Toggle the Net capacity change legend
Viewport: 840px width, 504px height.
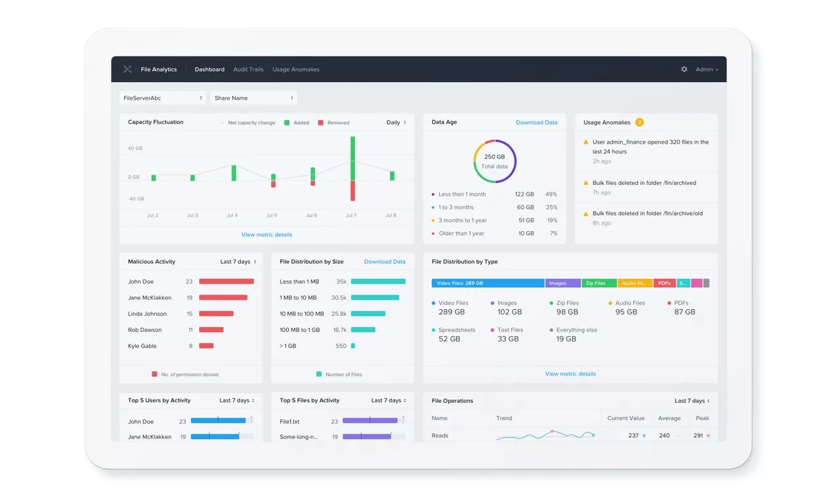253,122
